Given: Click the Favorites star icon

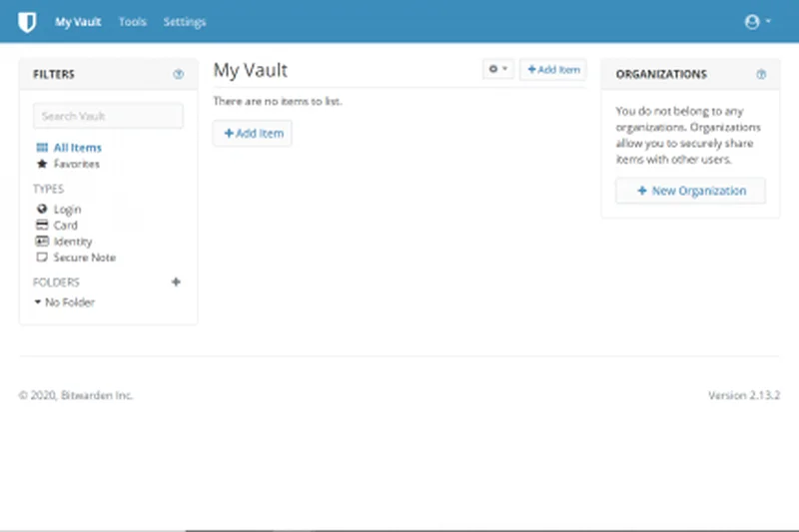Looking at the screenshot, I should pos(42,164).
